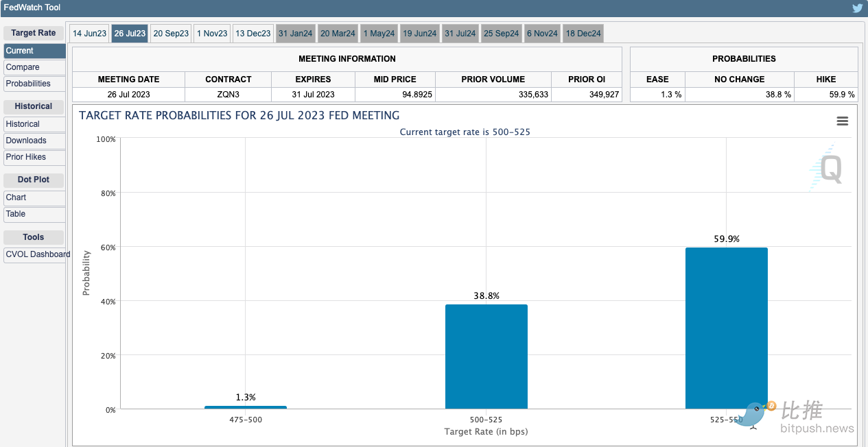Go to Downloads in sidebar
The height and width of the screenshot is (447, 868).
click(x=34, y=141)
